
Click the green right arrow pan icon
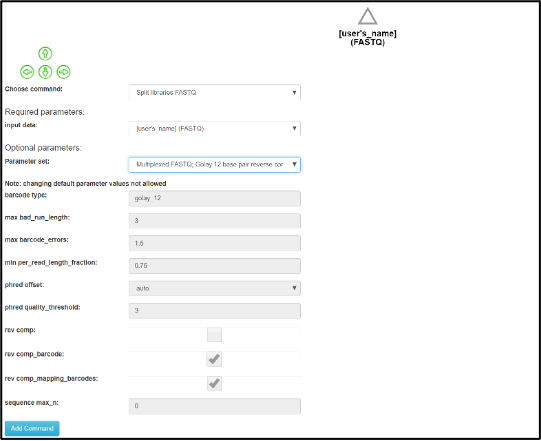coord(63,72)
